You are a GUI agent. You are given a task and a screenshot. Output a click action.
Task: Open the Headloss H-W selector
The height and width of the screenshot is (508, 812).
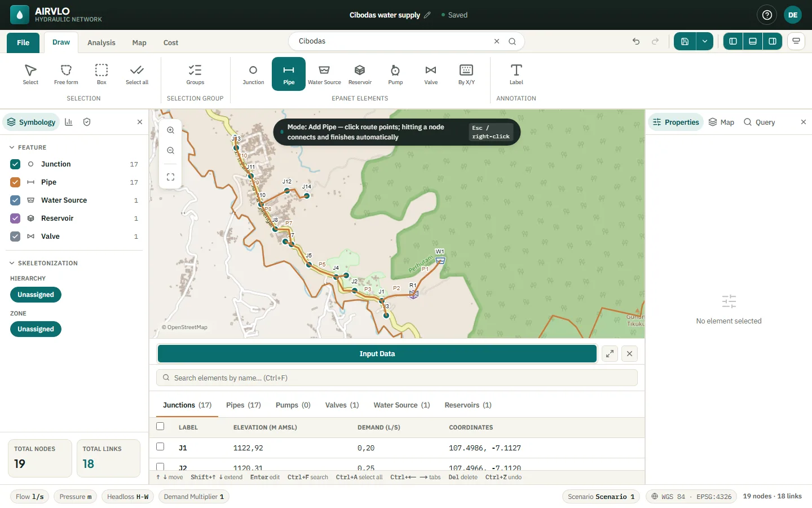click(128, 497)
